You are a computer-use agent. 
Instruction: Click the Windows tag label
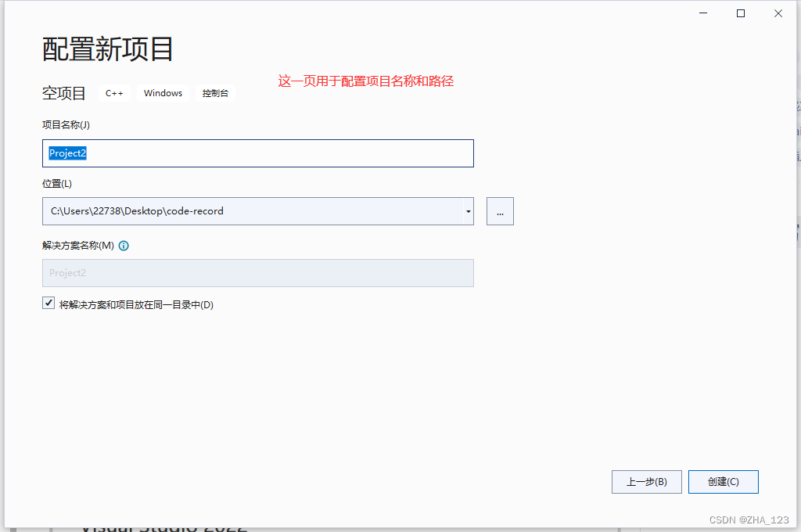[163, 93]
